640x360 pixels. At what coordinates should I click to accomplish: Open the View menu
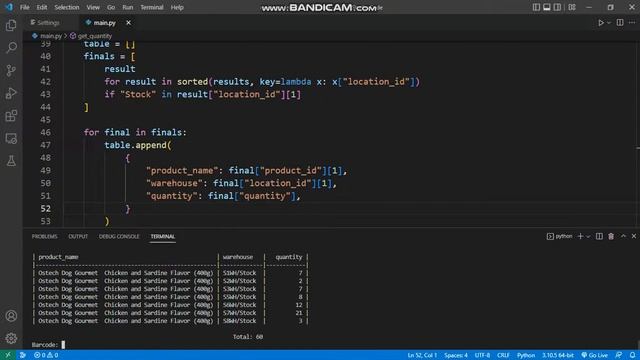[93, 7]
